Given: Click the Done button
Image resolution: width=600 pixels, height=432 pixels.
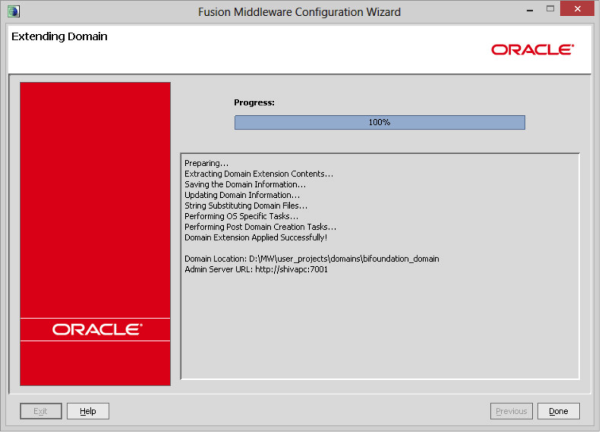Looking at the screenshot, I should coord(558,411).
